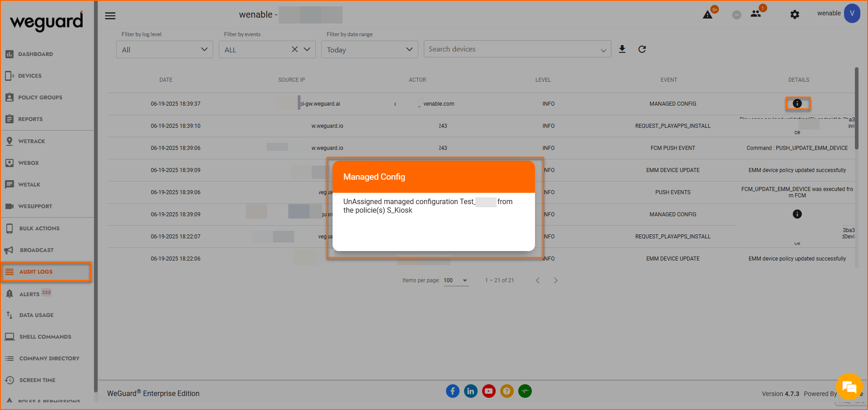Click the ACTOR column header
Screen dimensions: 868x410
[x=418, y=80]
